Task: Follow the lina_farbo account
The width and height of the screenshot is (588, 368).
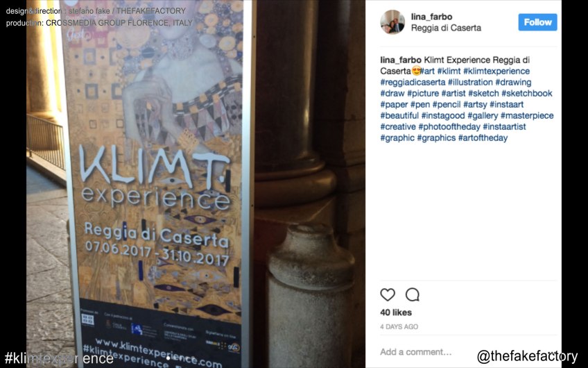Action: pyautogui.click(x=537, y=22)
